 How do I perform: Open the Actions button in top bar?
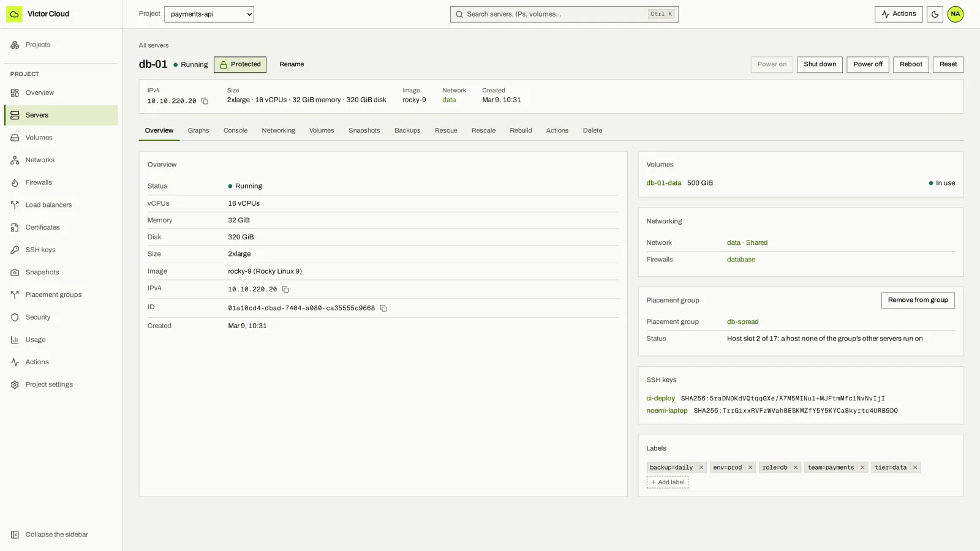pyautogui.click(x=899, y=14)
